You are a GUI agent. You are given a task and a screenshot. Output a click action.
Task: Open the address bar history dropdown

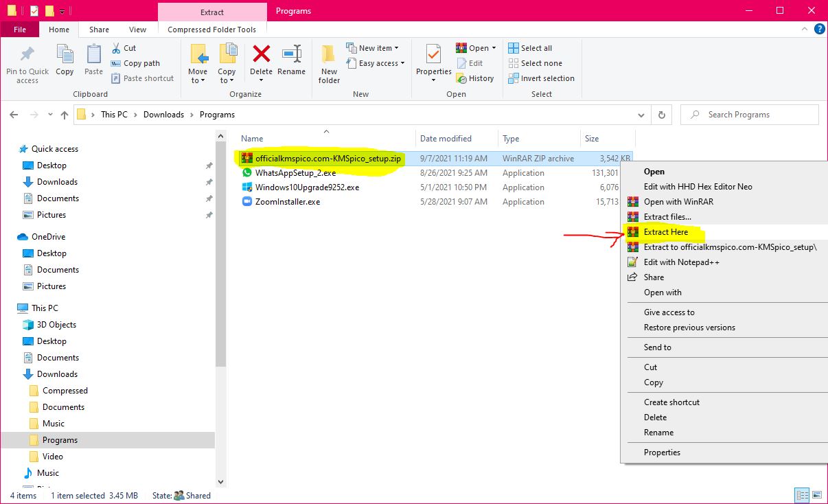(642, 115)
